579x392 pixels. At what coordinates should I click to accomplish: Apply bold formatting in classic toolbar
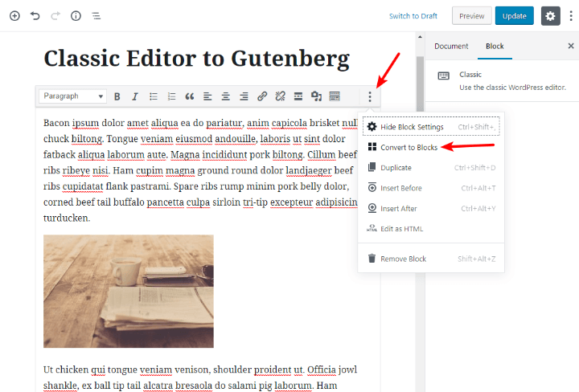[117, 96]
